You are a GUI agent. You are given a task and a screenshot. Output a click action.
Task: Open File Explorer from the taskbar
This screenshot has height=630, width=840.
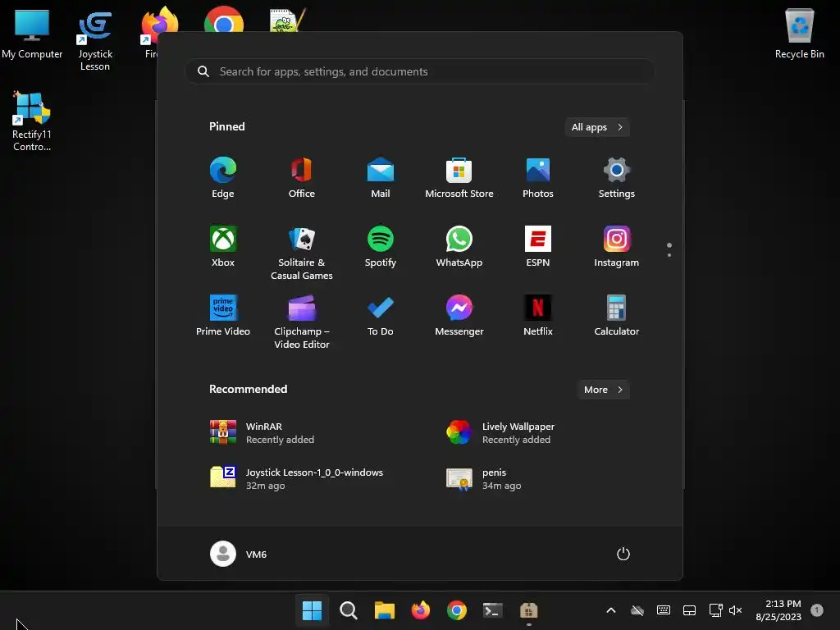384,610
